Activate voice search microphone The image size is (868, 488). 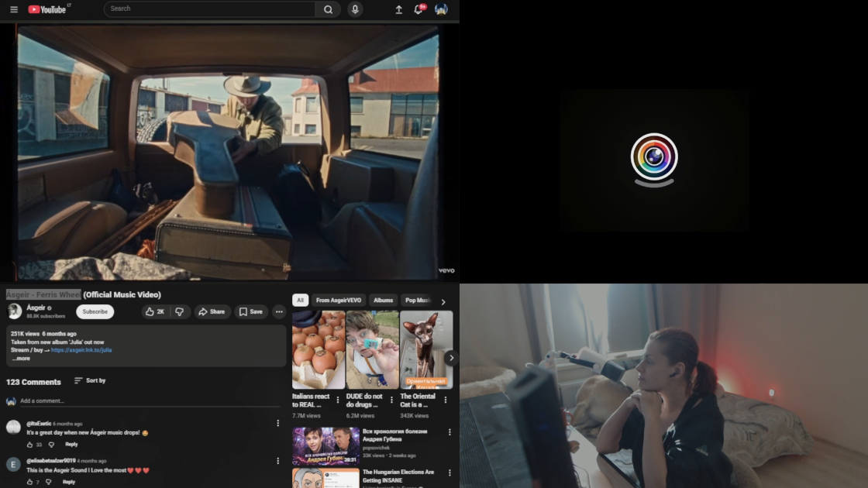(x=356, y=9)
